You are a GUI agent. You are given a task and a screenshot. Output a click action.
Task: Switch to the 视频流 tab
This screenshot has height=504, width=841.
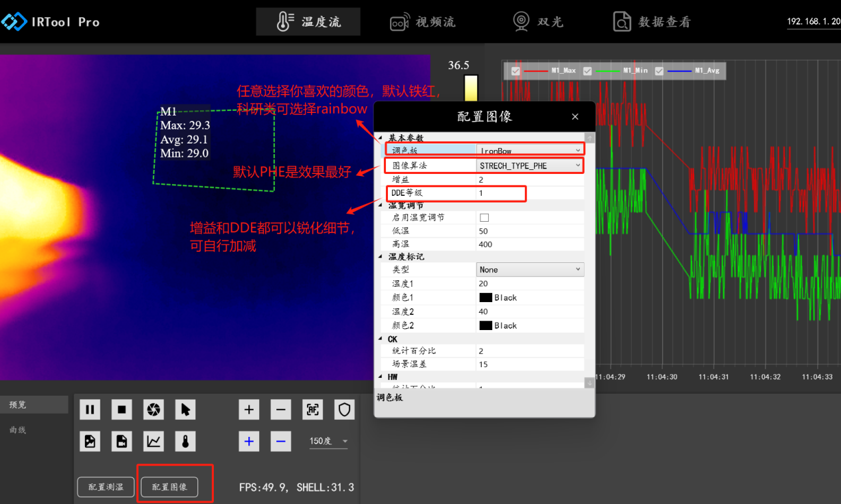point(423,22)
